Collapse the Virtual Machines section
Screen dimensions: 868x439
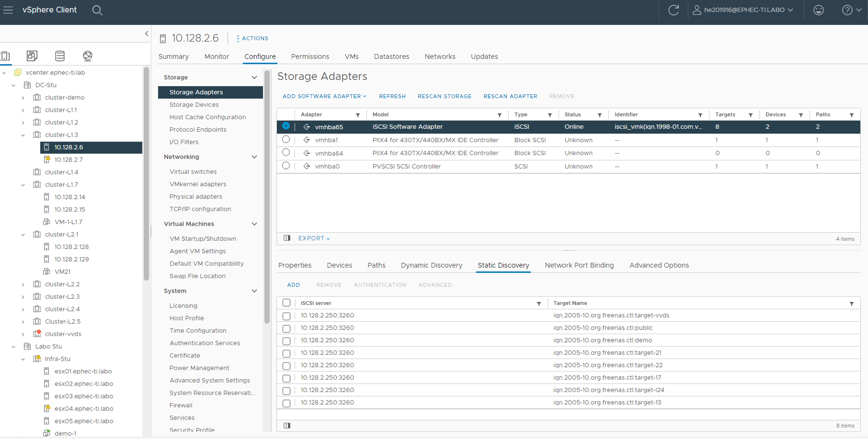[x=254, y=224]
